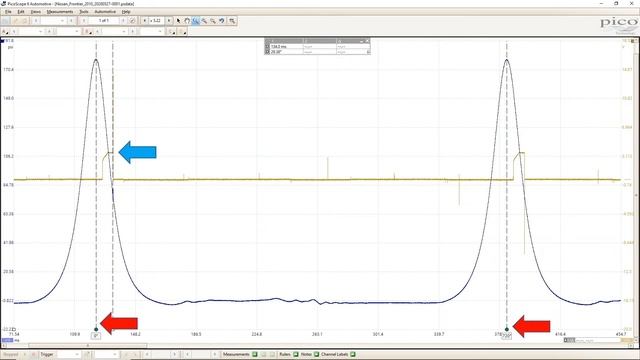Click the Notes label in bottom bar

coord(306,354)
